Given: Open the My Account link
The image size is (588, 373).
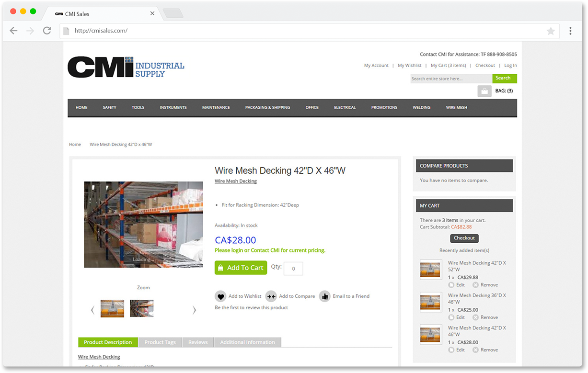Looking at the screenshot, I should pyautogui.click(x=376, y=66).
